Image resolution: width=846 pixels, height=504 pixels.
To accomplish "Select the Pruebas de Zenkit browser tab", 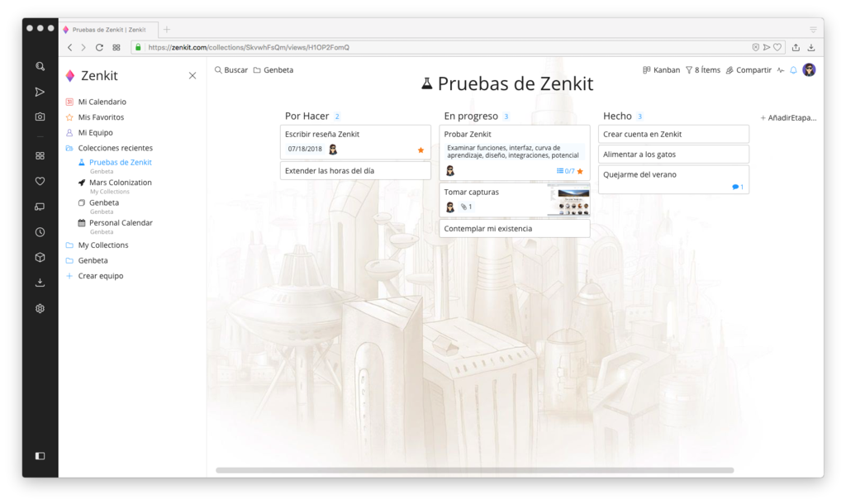I will (x=108, y=30).
